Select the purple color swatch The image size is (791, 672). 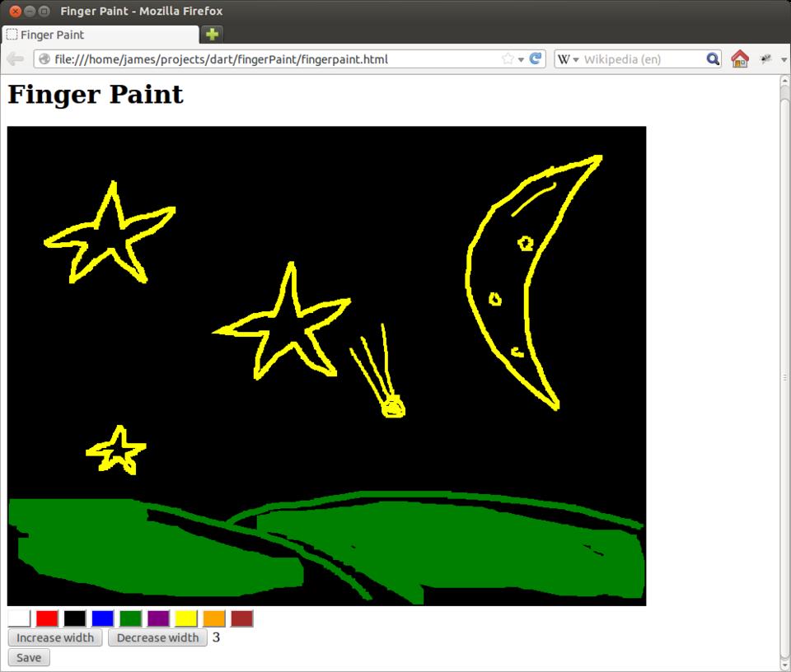158,618
